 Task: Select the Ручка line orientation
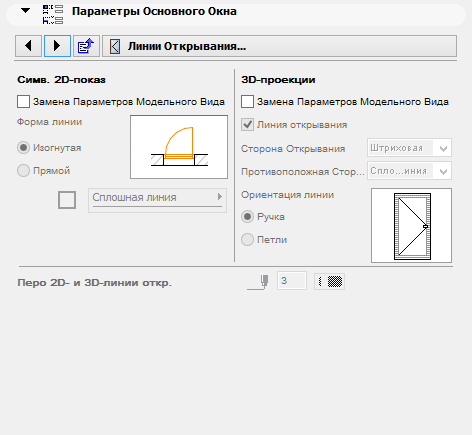click(x=247, y=217)
